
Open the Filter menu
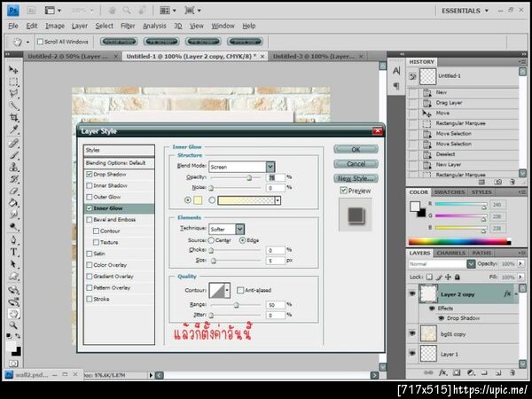coord(128,26)
